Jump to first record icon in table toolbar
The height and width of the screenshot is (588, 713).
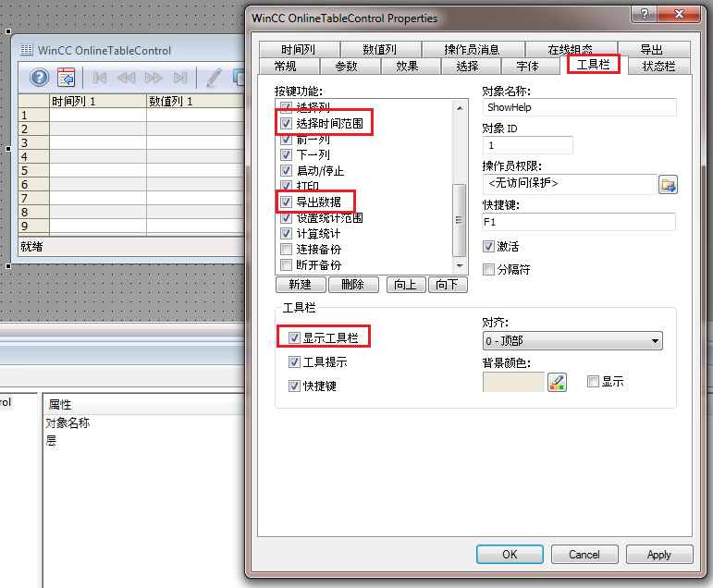click(100, 78)
